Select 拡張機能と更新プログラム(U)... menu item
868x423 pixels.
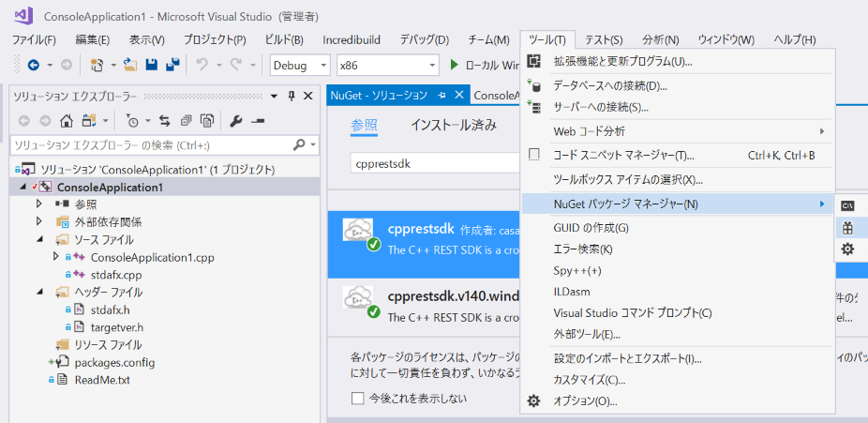677,61
